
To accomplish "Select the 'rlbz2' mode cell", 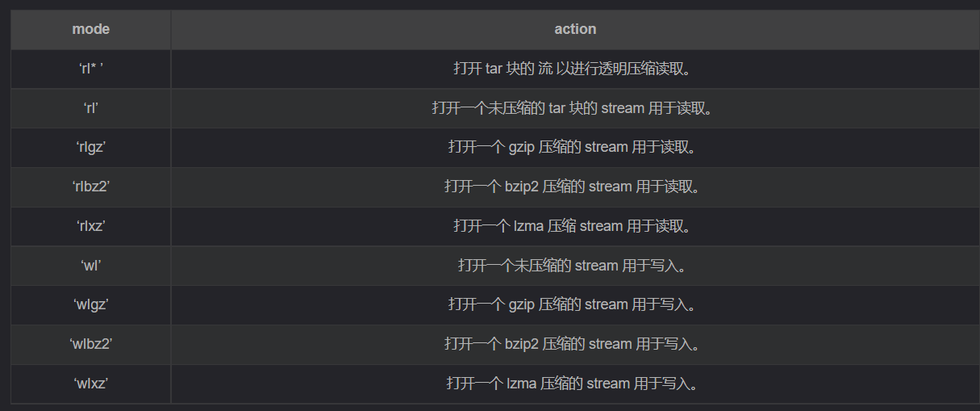I will [91, 187].
